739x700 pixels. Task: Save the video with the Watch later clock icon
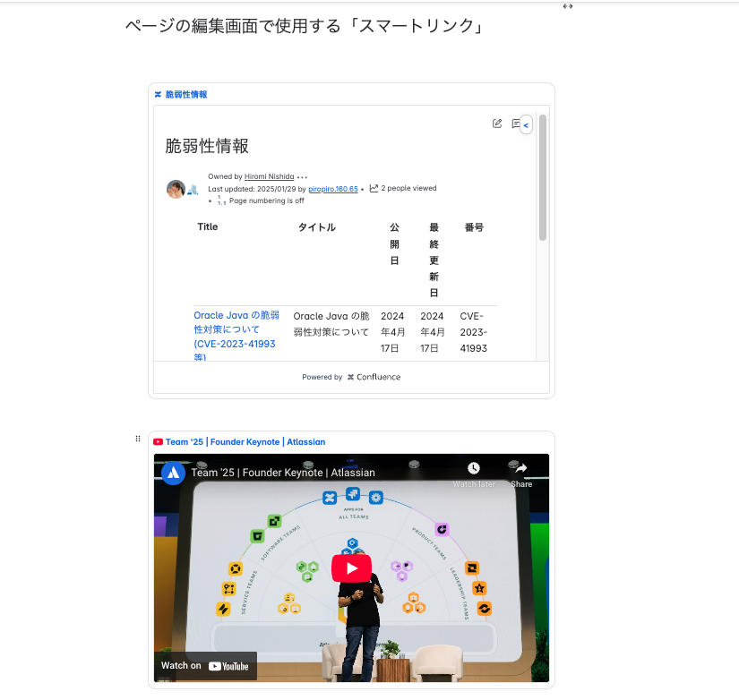click(x=474, y=467)
